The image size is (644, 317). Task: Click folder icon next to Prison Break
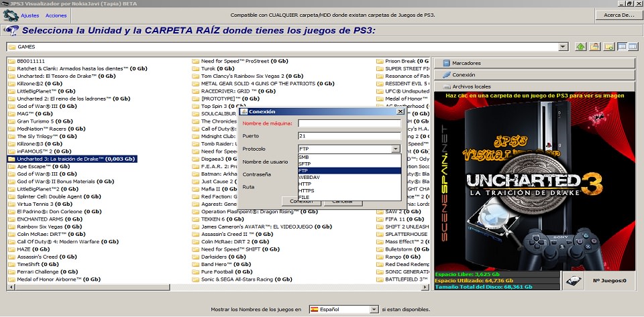[380, 61]
